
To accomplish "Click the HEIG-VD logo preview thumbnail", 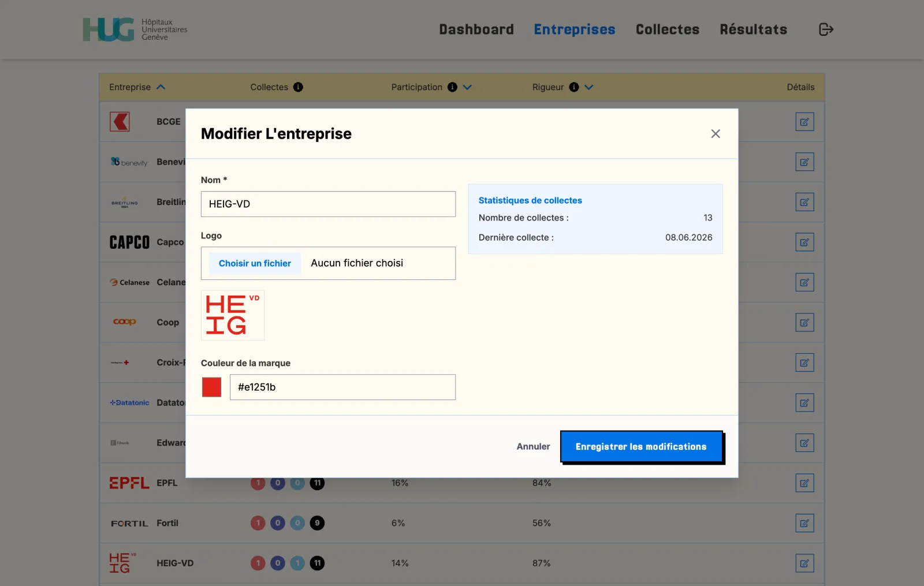I will click(x=233, y=315).
